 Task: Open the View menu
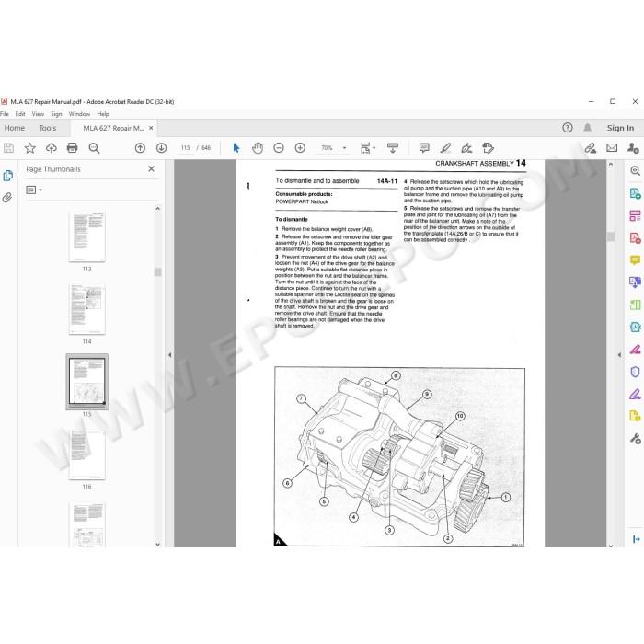pos(38,114)
